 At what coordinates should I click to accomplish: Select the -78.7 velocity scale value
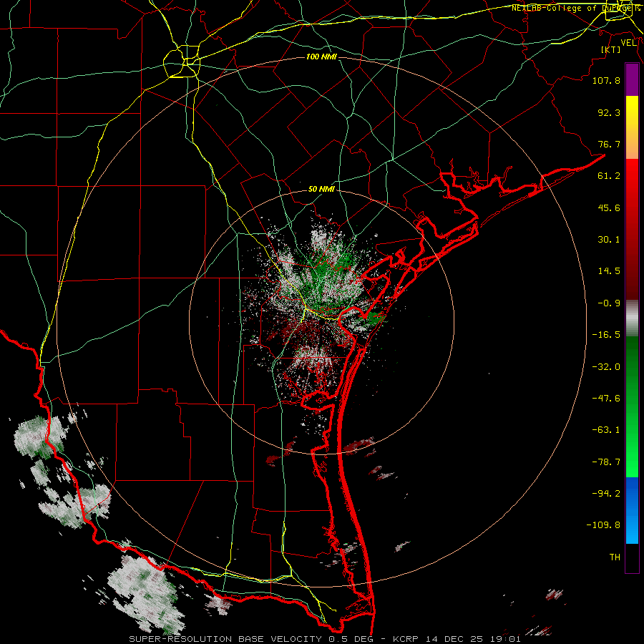click(606, 462)
